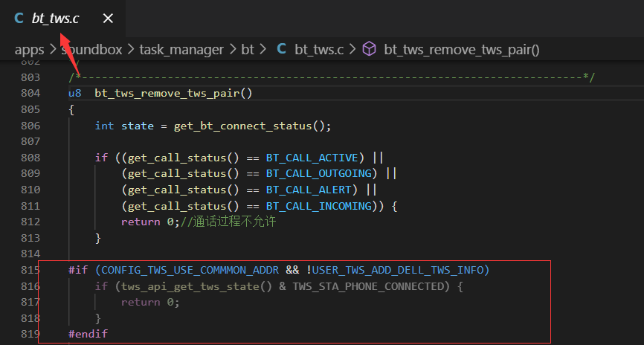Open the apps breadcrumb segment
Viewport: 644px width, 345px height.
pos(29,50)
